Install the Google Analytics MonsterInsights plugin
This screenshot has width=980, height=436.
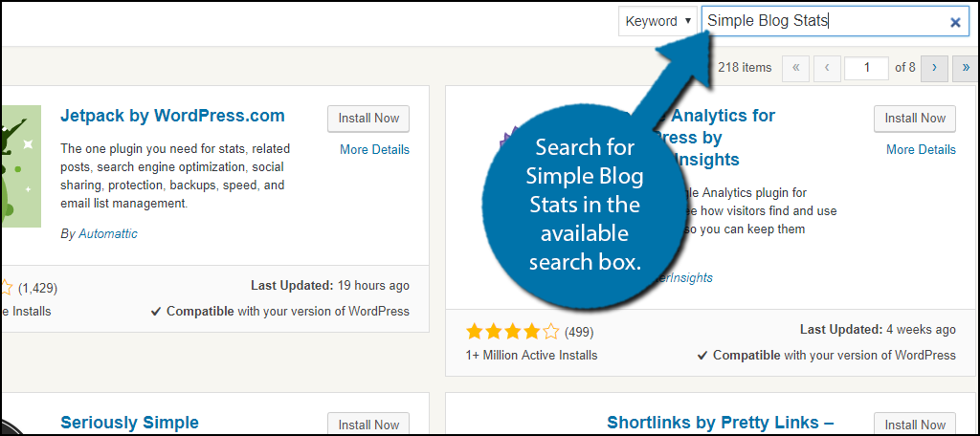pyautogui.click(x=915, y=119)
